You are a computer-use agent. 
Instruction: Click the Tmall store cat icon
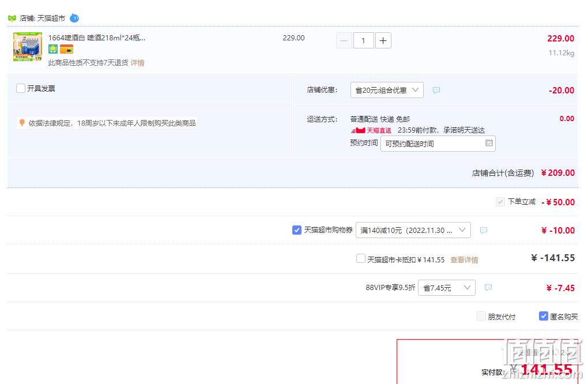tap(12, 18)
